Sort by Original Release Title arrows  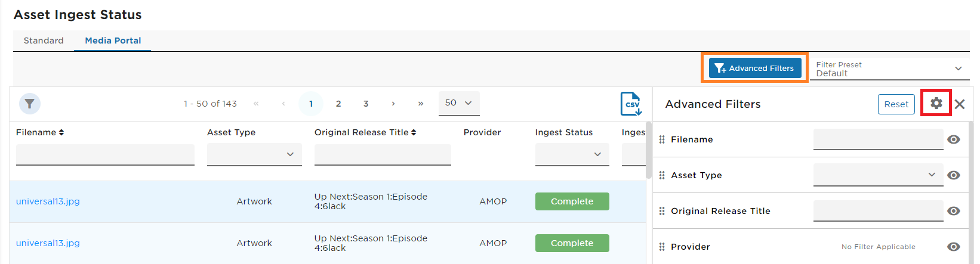pos(414,132)
